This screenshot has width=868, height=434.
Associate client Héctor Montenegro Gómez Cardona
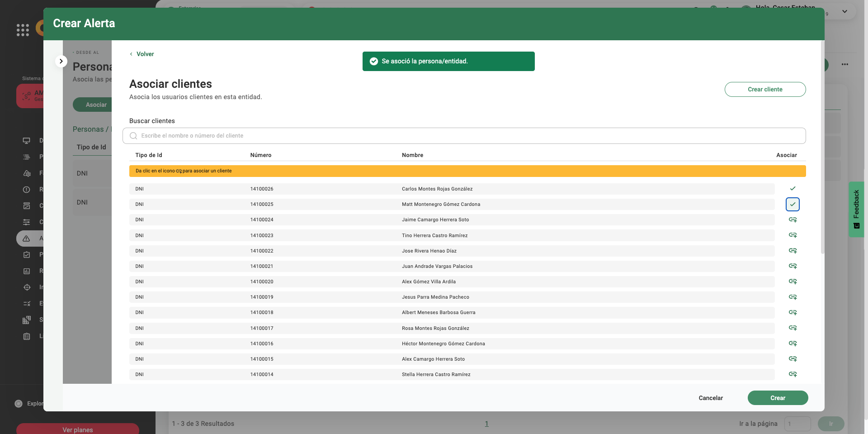(x=793, y=343)
